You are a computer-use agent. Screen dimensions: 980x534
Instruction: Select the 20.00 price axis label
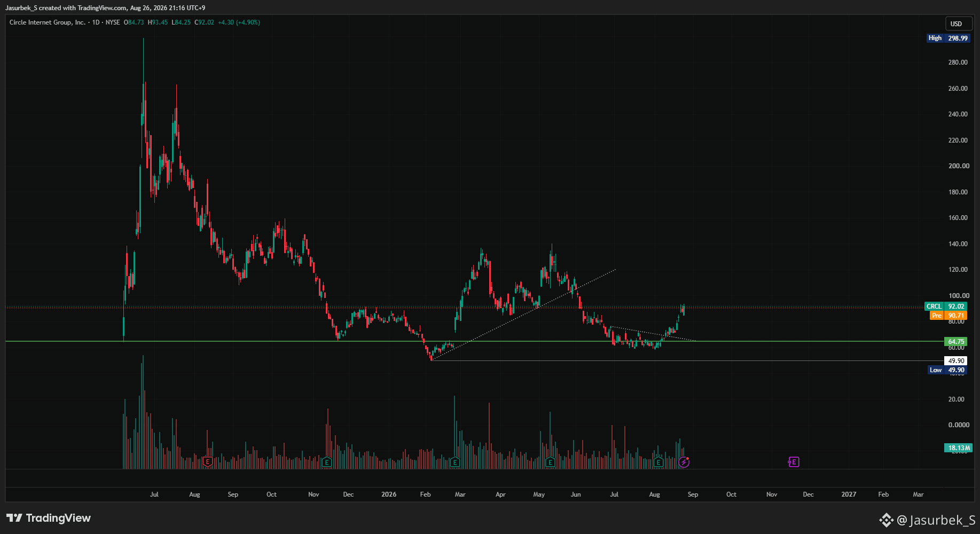tap(956, 399)
